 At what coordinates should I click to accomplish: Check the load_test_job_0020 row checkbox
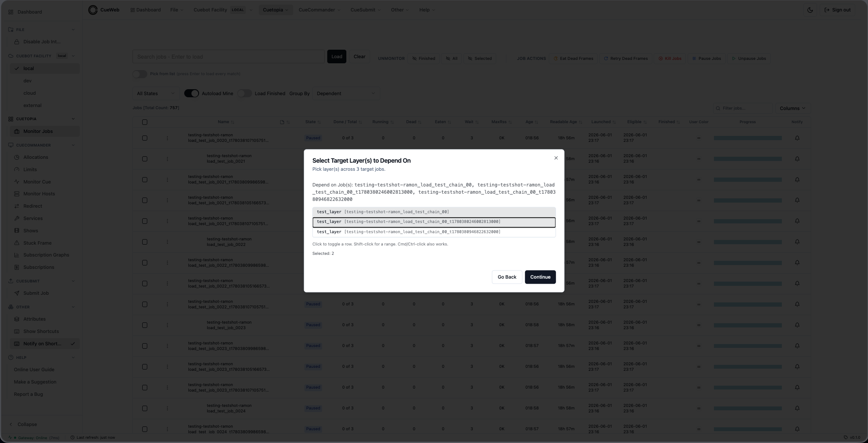coord(145,138)
